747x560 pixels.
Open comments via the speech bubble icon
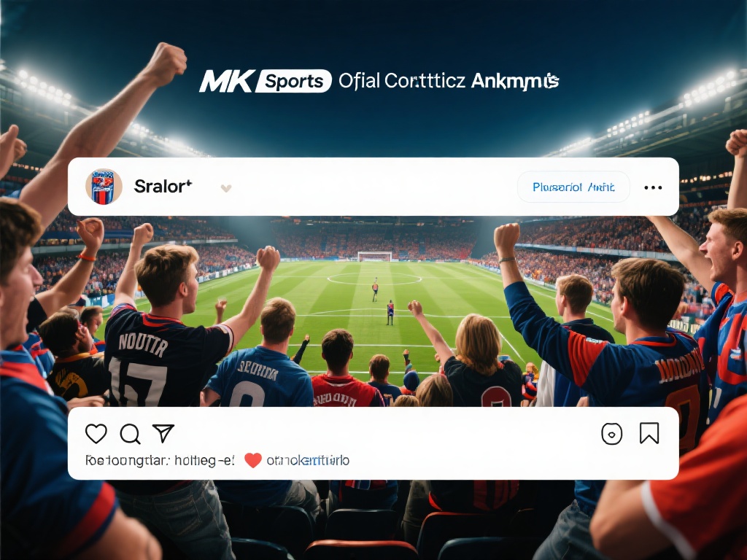tap(130, 435)
